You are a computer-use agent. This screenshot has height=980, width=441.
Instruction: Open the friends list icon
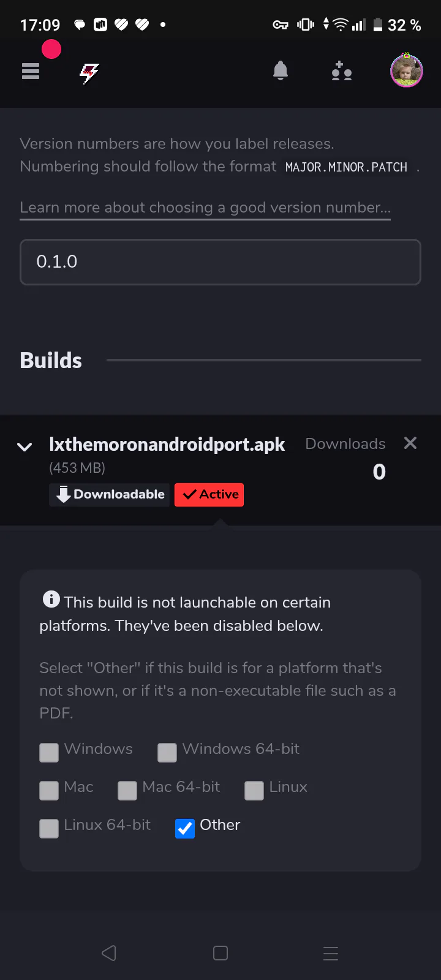click(341, 71)
